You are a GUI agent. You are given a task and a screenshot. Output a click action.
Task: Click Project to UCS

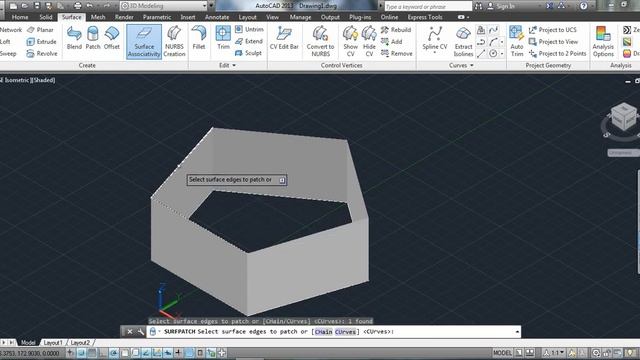tap(552, 30)
